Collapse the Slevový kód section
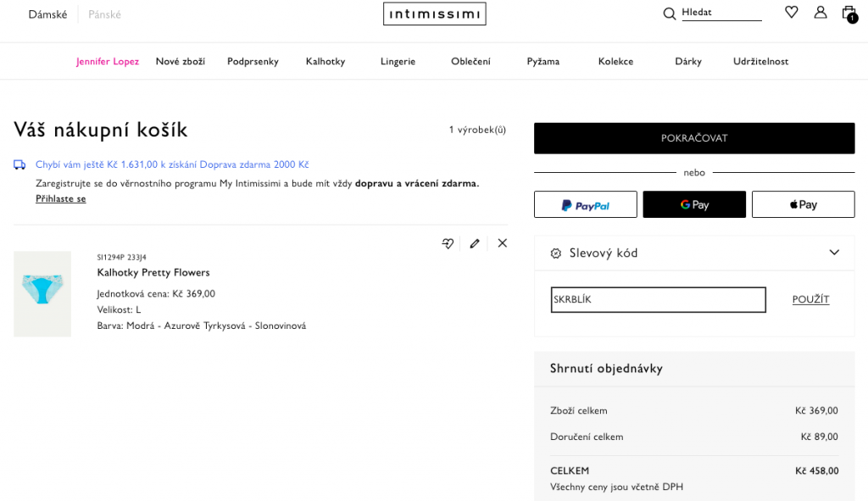Viewport: 868px width, 501px height. tap(834, 253)
